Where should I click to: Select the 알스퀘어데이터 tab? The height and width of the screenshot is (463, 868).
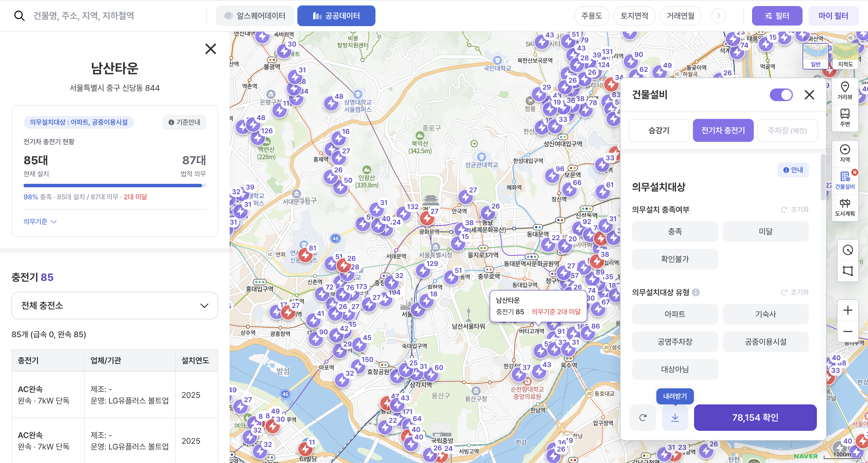pyautogui.click(x=254, y=16)
